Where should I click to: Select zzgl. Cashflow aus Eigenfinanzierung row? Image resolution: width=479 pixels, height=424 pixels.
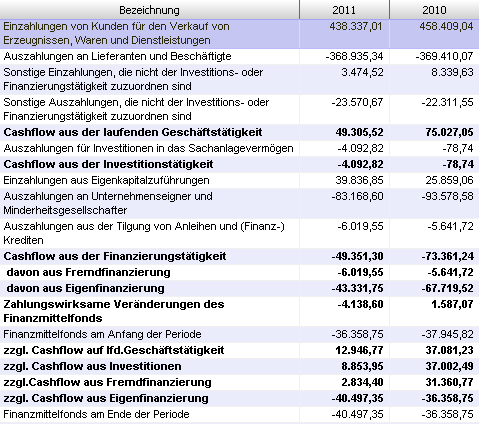(x=239, y=398)
